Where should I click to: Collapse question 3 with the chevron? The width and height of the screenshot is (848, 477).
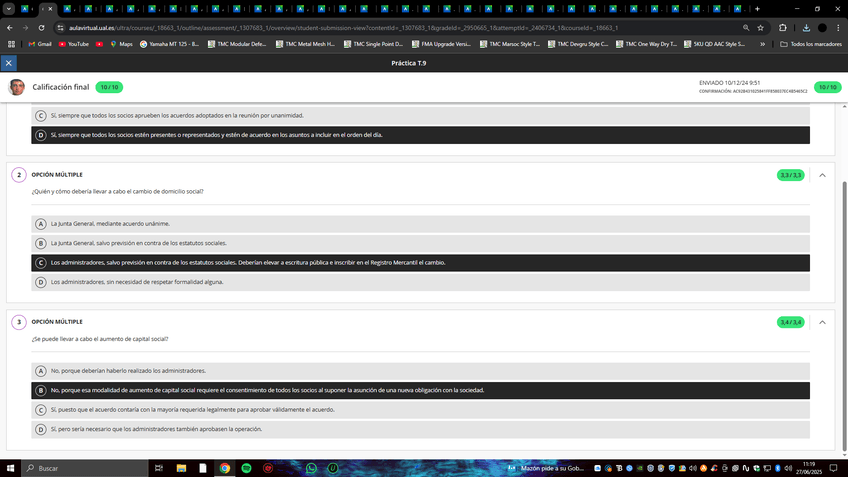(822, 322)
